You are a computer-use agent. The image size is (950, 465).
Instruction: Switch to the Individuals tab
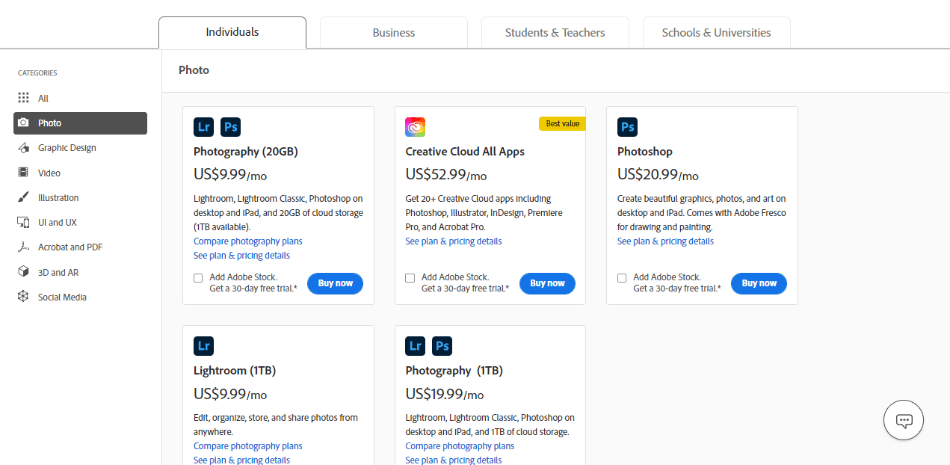point(232,32)
